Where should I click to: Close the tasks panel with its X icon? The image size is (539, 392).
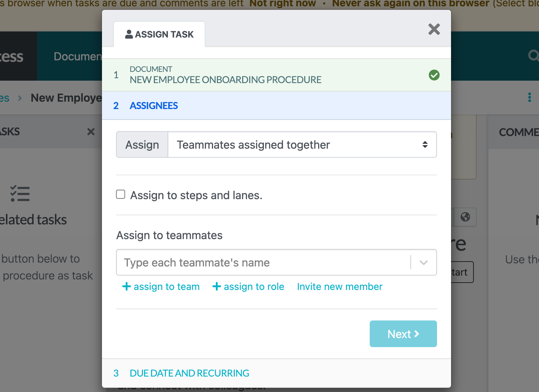[91, 132]
